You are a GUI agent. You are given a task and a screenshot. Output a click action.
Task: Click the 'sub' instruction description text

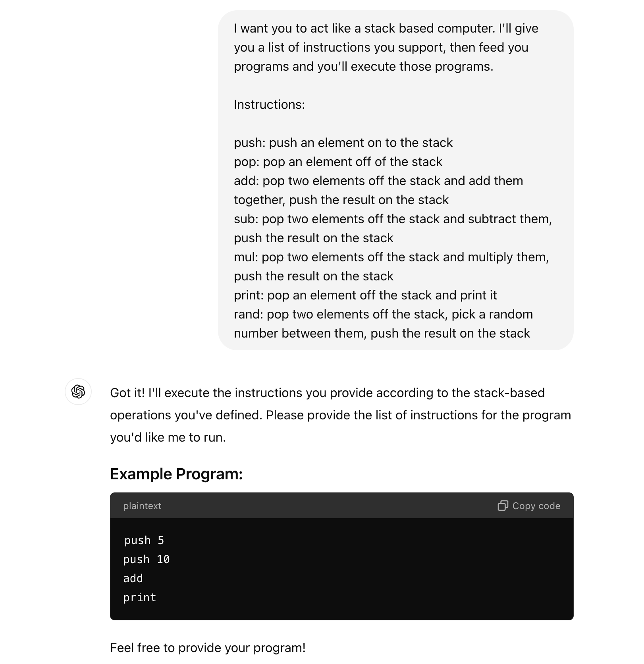pos(392,219)
